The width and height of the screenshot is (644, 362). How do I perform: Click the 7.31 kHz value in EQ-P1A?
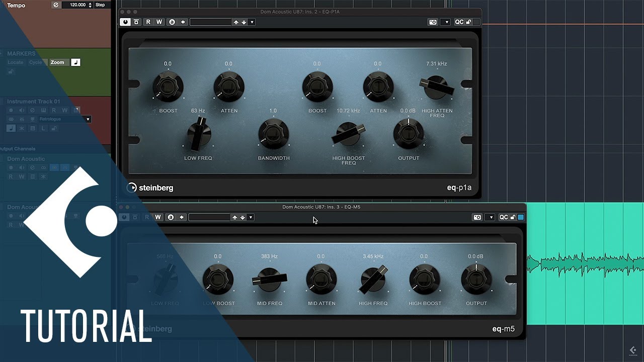coord(436,64)
